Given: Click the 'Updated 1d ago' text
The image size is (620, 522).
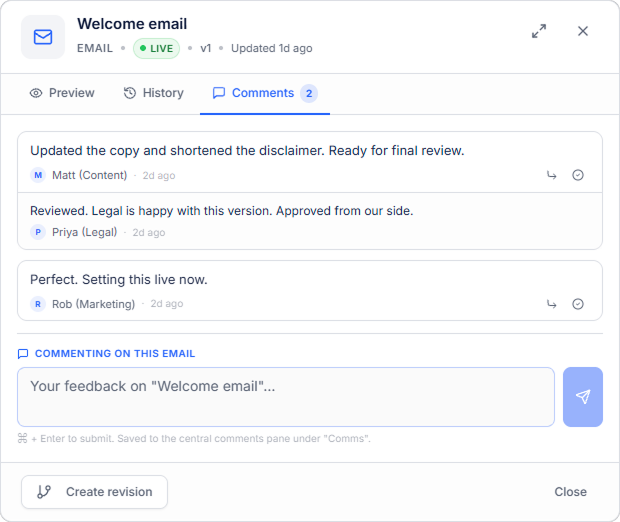Looking at the screenshot, I should 272,48.
